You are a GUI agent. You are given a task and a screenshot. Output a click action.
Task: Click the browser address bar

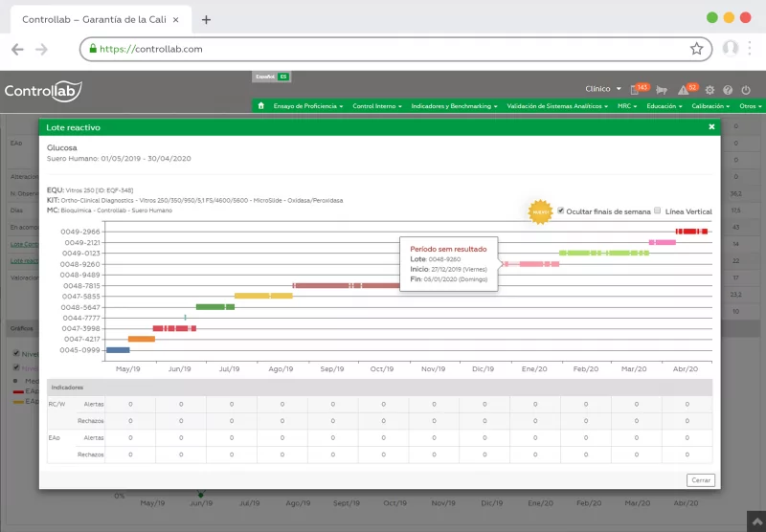[383, 49]
